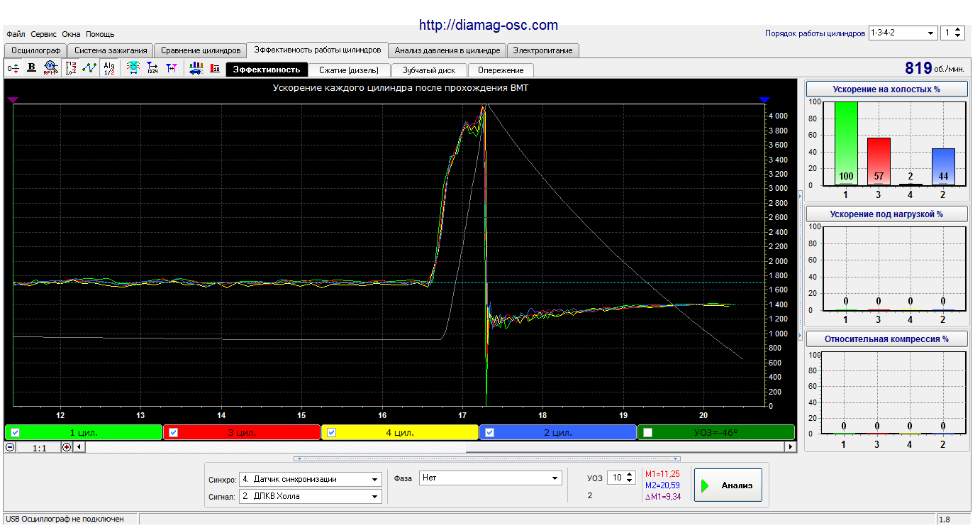Open the Синхро dropdown
980x528 pixels.
point(311,479)
